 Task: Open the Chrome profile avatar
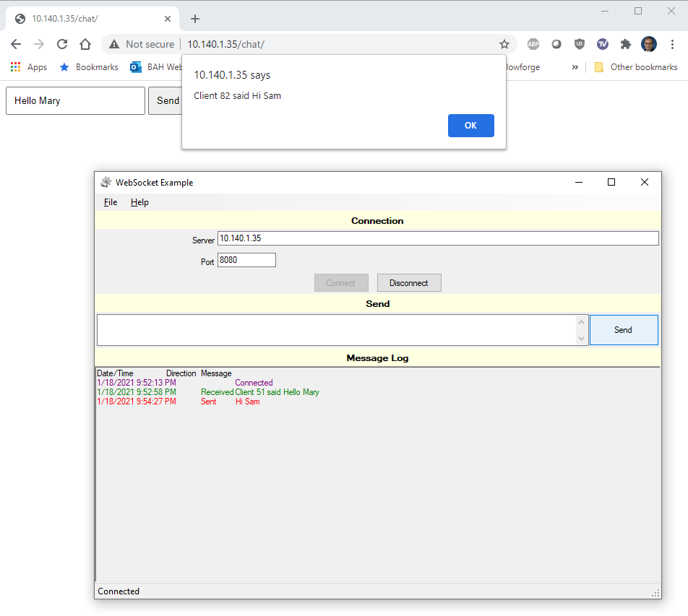pyautogui.click(x=648, y=44)
